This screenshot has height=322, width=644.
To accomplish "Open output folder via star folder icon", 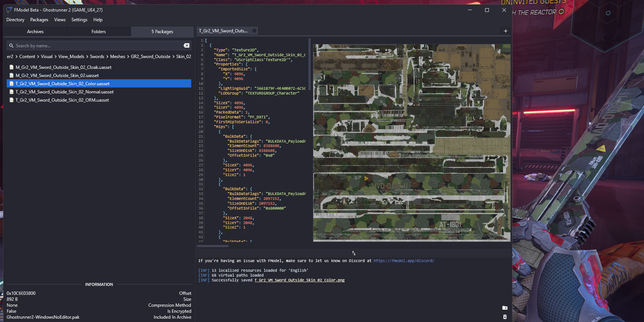I will point(505,308).
